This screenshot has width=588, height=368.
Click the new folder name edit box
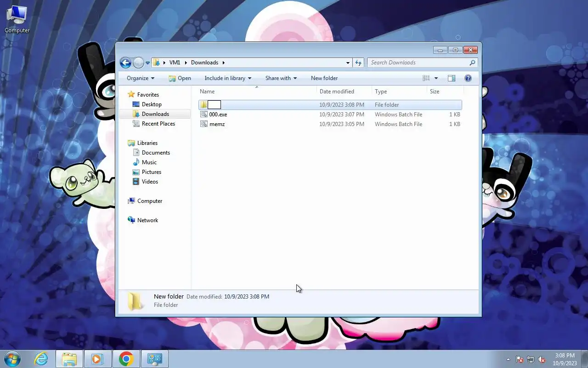[x=215, y=105]
